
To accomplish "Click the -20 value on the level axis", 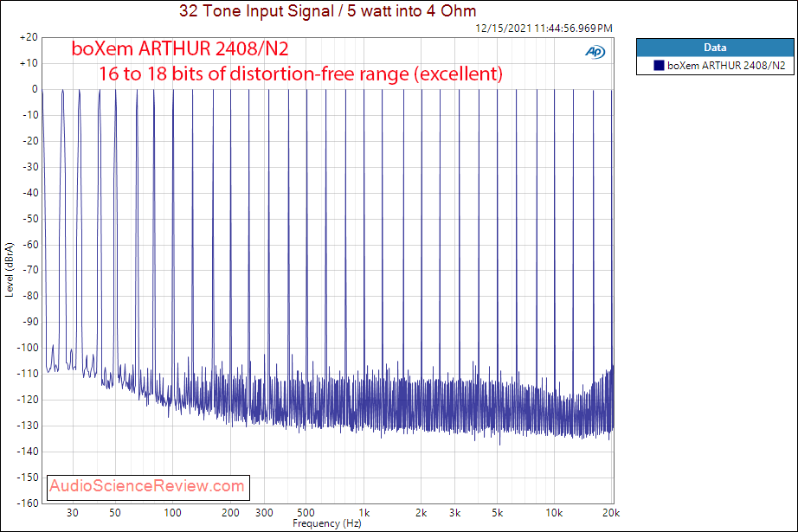I will point(30,141).
